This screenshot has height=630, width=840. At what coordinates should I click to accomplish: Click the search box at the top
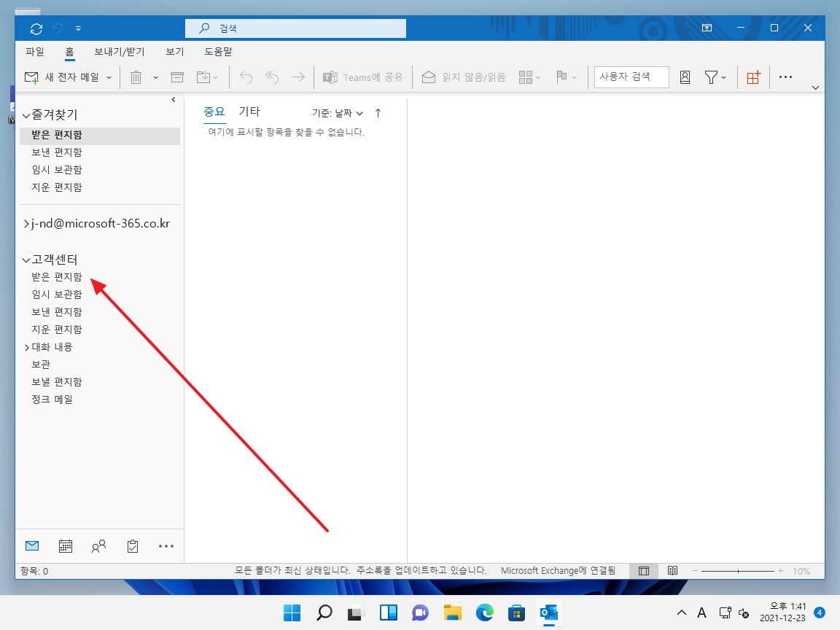(x=295, y=28)
